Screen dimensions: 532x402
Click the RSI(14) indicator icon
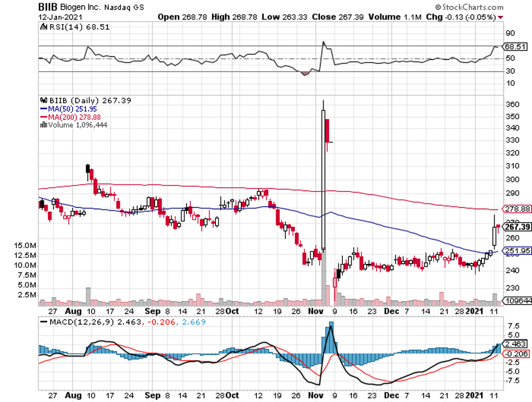(44, 27)
